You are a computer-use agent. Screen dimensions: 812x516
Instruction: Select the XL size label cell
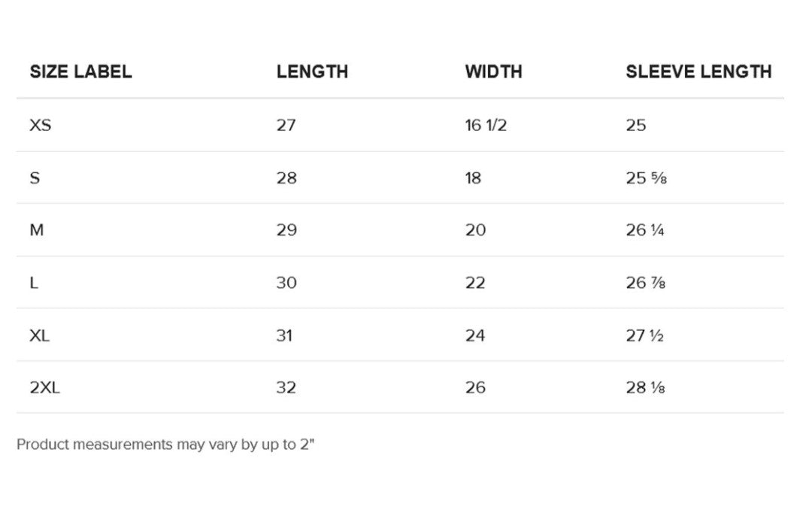40,335
